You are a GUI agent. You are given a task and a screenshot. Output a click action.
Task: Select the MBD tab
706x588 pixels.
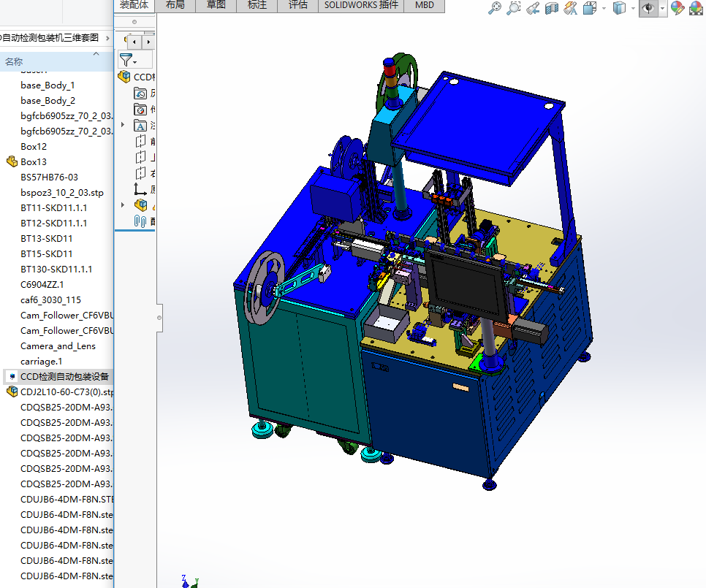424,5
